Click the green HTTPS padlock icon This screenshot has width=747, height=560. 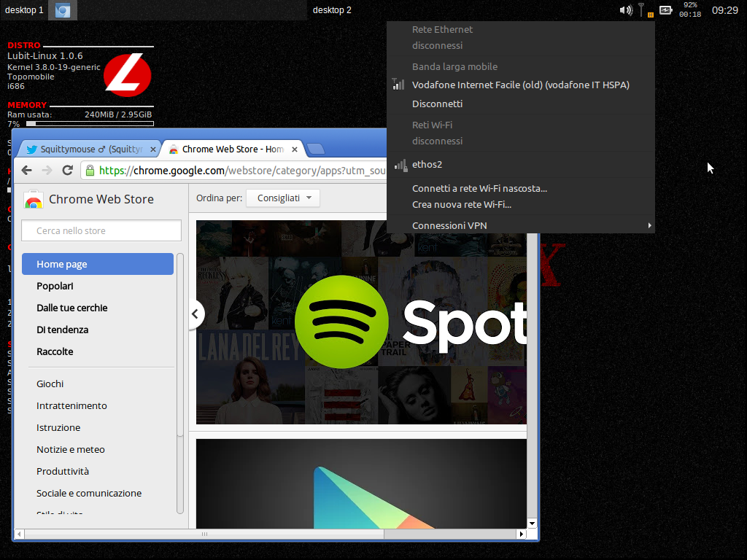[x=89, y=170]
